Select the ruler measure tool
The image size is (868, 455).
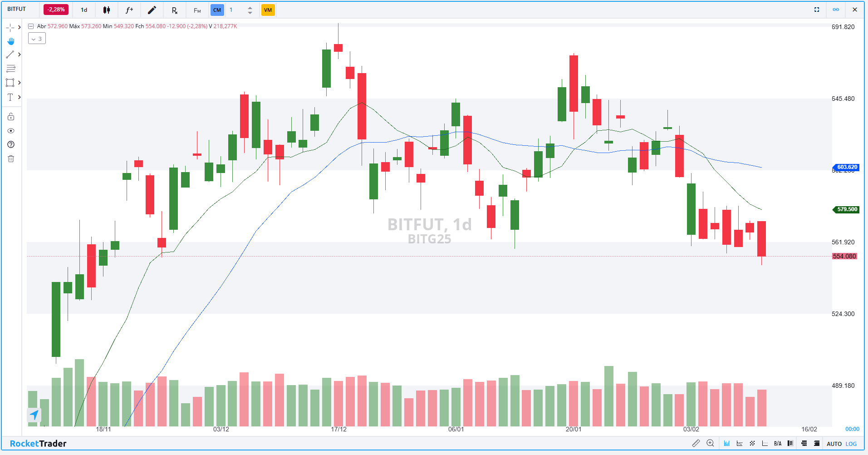[696, 443]
